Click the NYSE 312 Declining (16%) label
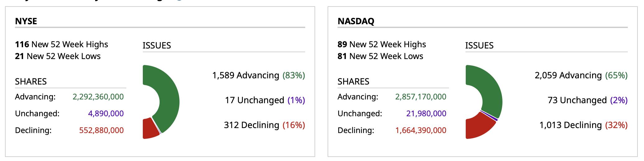Image resolution: width=644 pixels, height=161 pixels. [264, 125]
